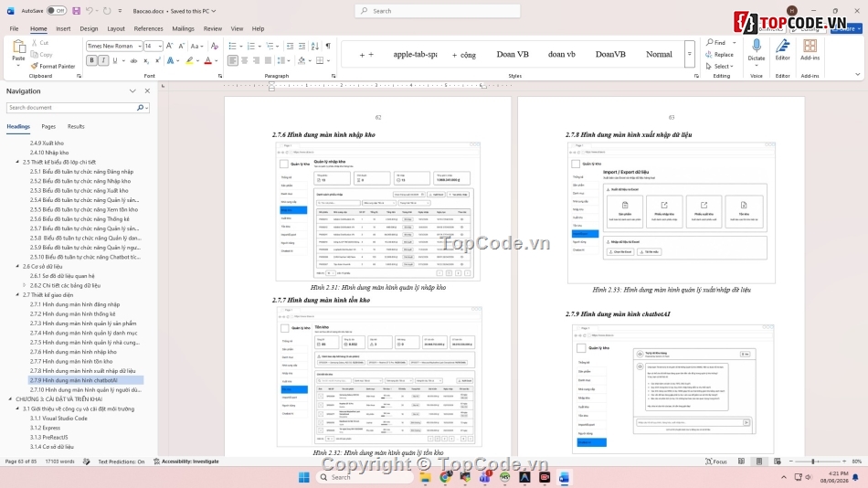Collapse CHƯƠNG 3: CÀI ĐẶT VÀ TRIỂN KHAI heading

11,399
